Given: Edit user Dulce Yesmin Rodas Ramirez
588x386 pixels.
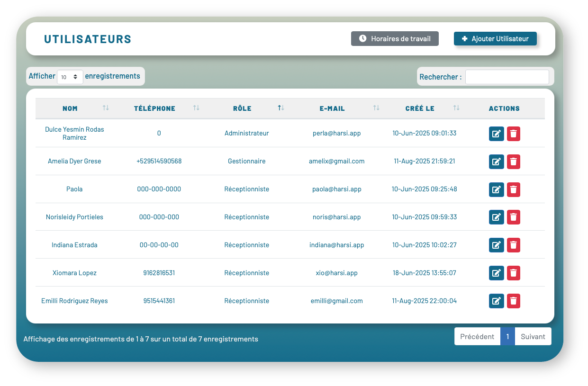Looking at the screenshot, I should pyautogui.click(x=496, y=134).
